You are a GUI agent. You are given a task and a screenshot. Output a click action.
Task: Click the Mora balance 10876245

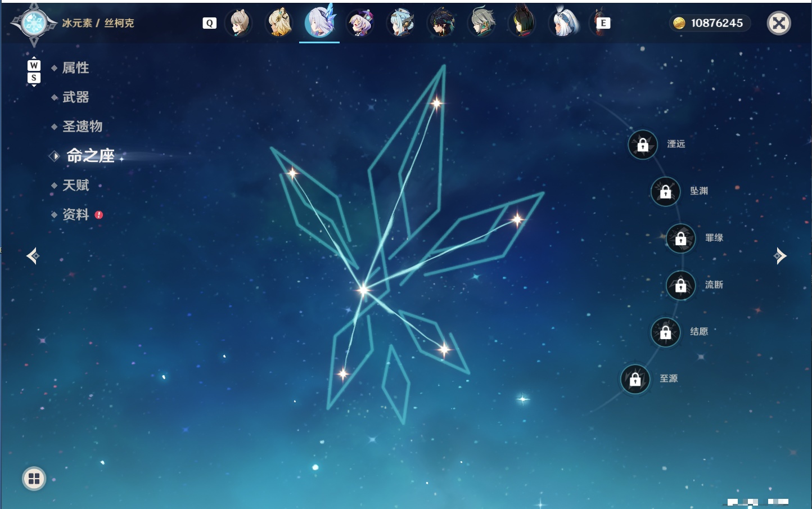click(x=717, y=23)
